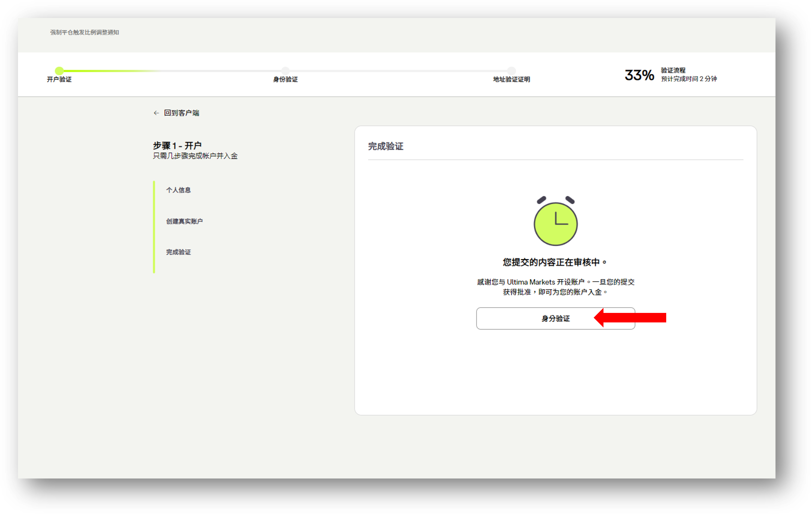Click the 完成验证 card heading
Viewport: 812px width, 515px height.
point(385,146)
